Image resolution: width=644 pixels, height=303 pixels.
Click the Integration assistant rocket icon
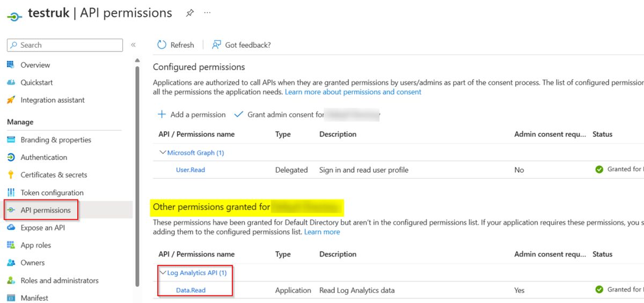pyautogui.click(x=11, y=100)
